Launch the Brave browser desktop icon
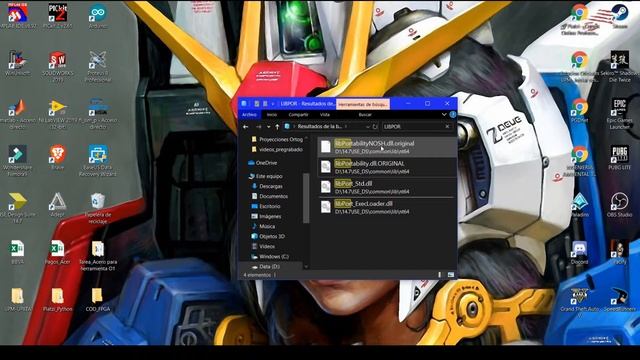640x360 pixels. (58, 157)
